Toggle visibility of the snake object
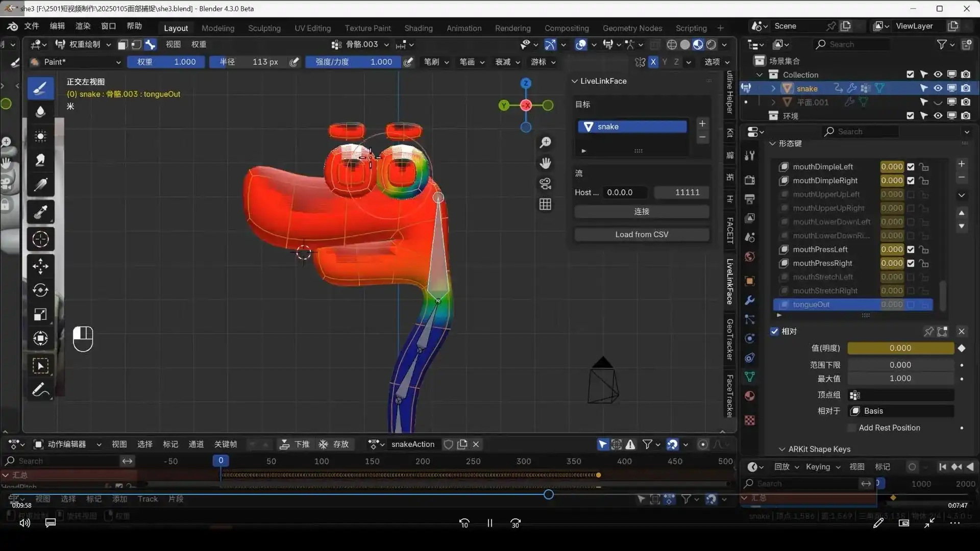The width and height of the screenshot is (980, 551). tap(938, 88)
